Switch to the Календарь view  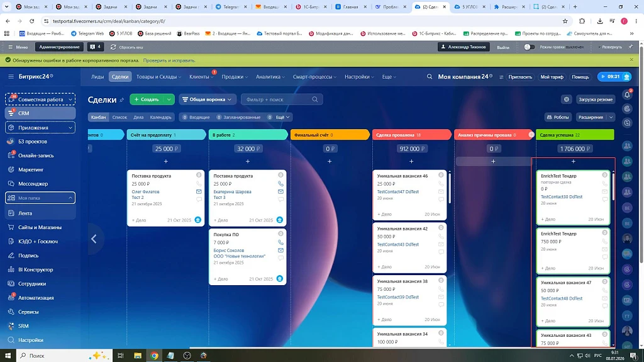coord(160,117)
